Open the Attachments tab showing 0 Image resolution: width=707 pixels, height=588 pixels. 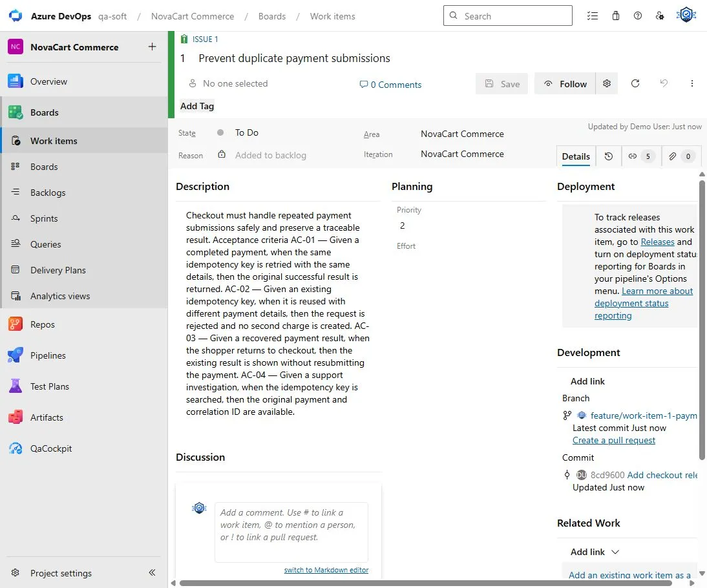[x=681, y=156]
